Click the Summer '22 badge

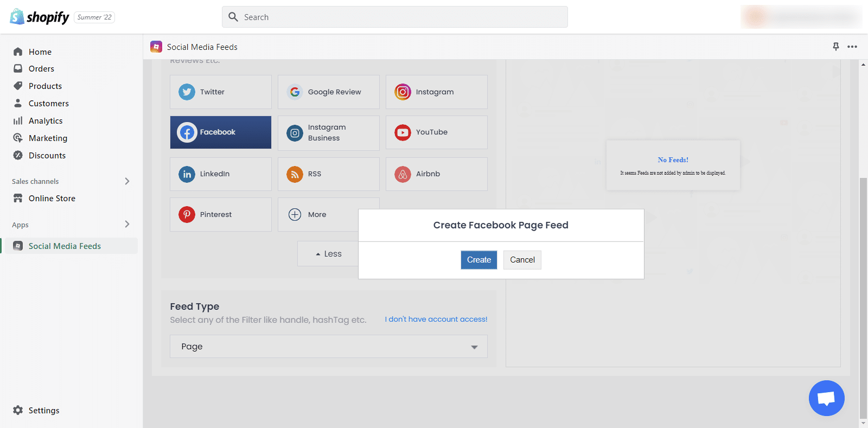pos(94,17)
